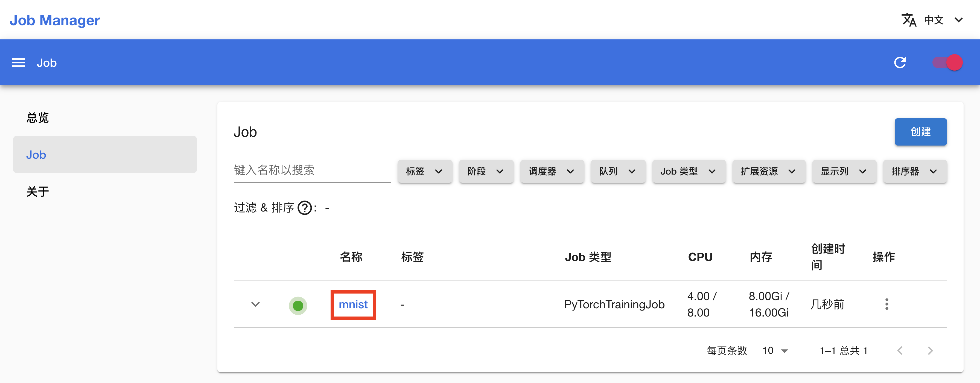The image size is (980, 383).
Task: Open the mnist row actions menu
Action: 886,304
